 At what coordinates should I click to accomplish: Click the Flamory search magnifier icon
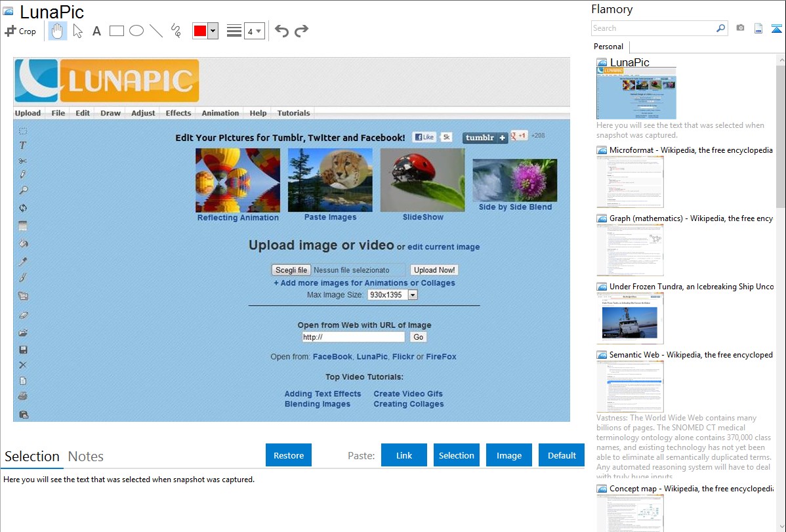pos(720,28)
